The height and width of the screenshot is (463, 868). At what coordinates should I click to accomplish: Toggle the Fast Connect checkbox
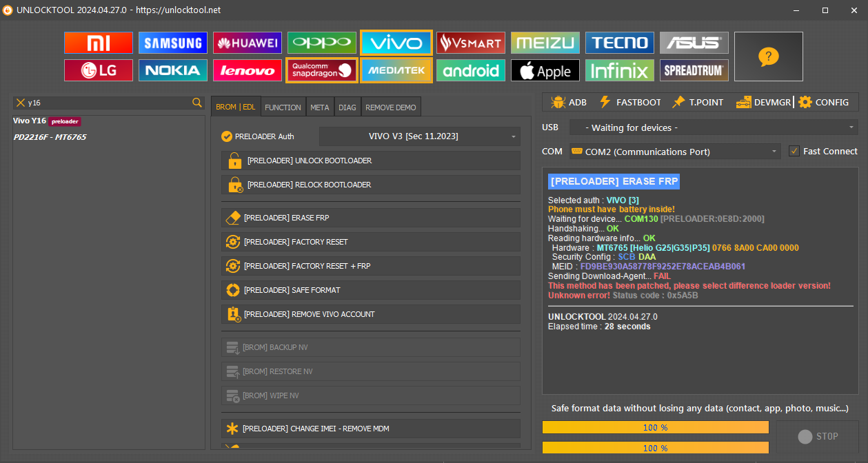[x=794, y=151]
